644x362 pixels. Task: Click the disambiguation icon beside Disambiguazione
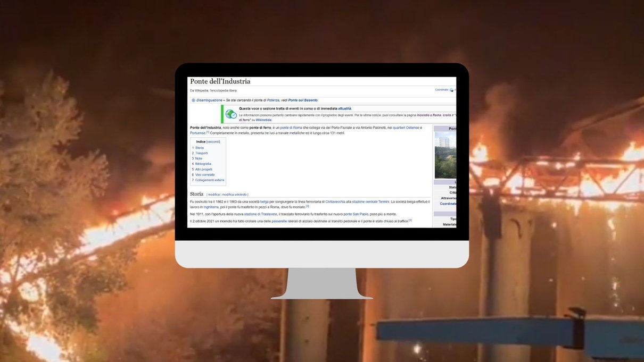pos(193,100)
